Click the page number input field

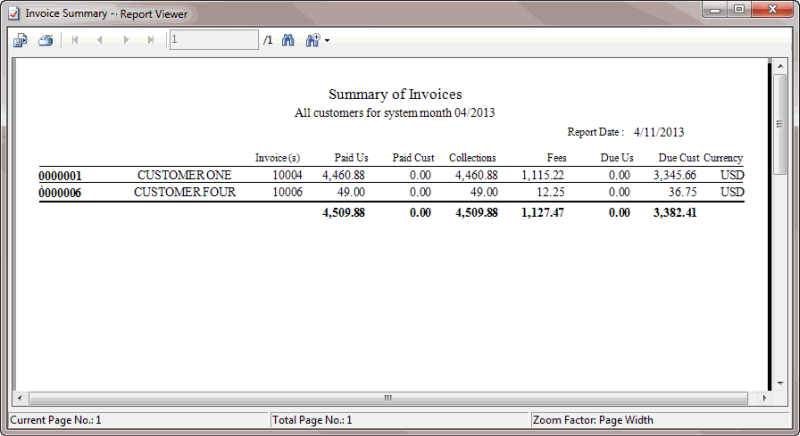coord(213,40)
